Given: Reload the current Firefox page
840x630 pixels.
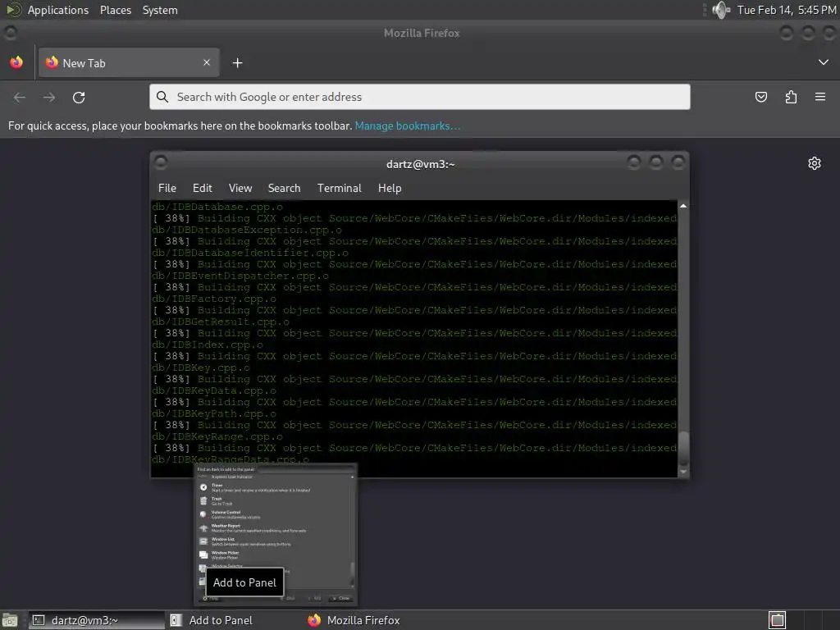Looking at the screenshot, I should pos(79,97).
